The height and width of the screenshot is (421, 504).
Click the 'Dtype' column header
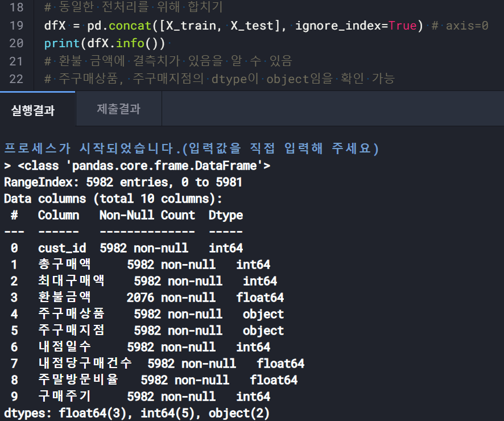tap(226, 215)
